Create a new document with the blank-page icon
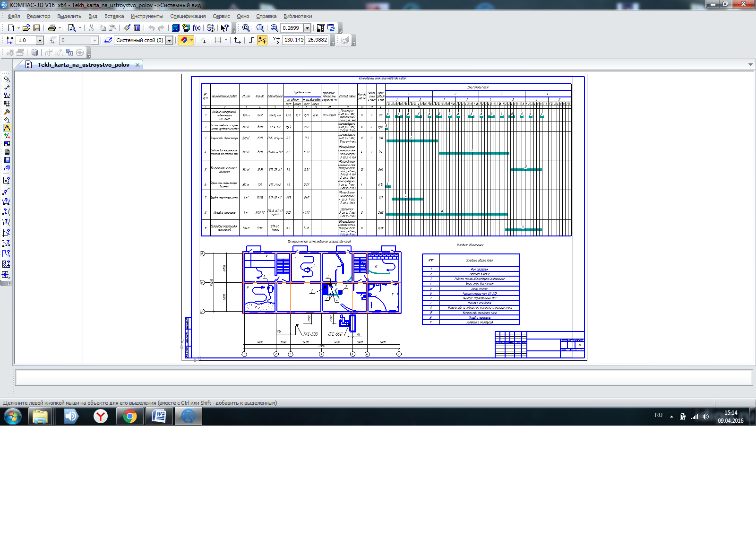The width and height of the screenshot is (756, 549). 11,28
